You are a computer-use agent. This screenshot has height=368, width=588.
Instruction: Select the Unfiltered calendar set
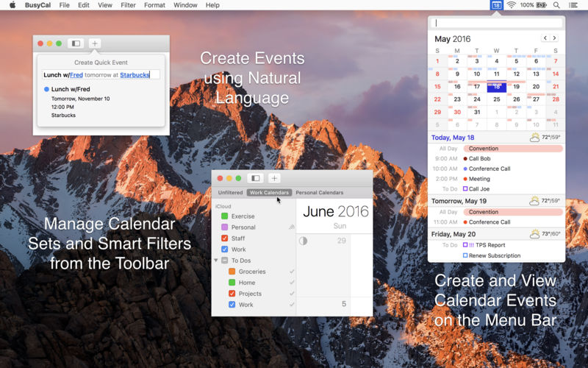click(230, 193)
